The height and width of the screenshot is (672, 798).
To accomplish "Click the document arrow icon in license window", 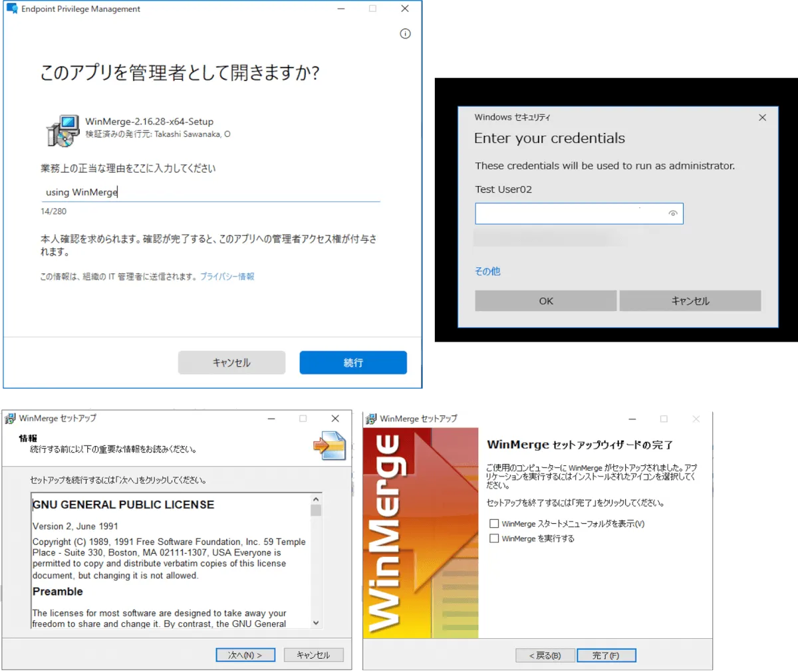I will point(330,446).
